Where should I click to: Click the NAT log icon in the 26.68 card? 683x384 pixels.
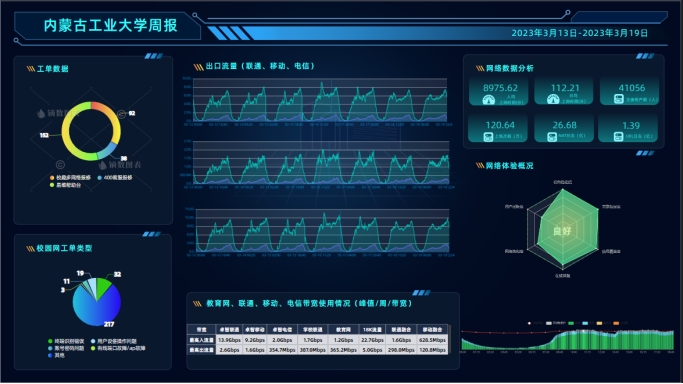[x=552, y=137]
